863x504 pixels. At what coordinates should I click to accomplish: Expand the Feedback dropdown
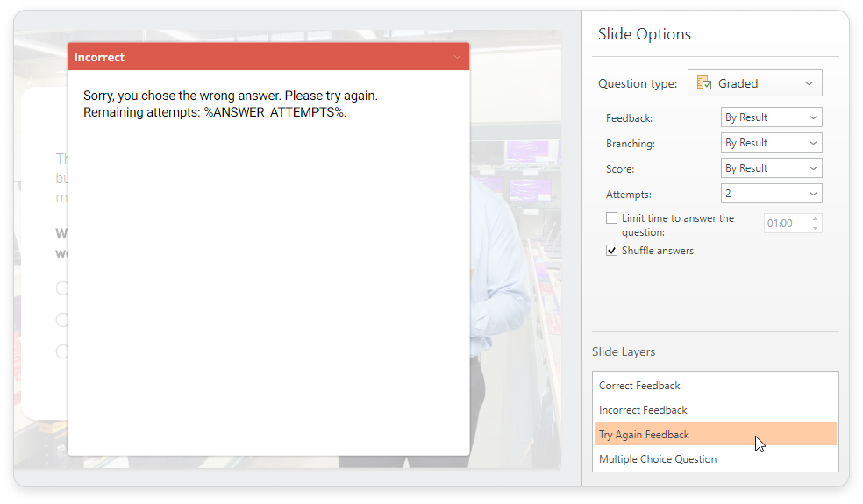(771, 117)
